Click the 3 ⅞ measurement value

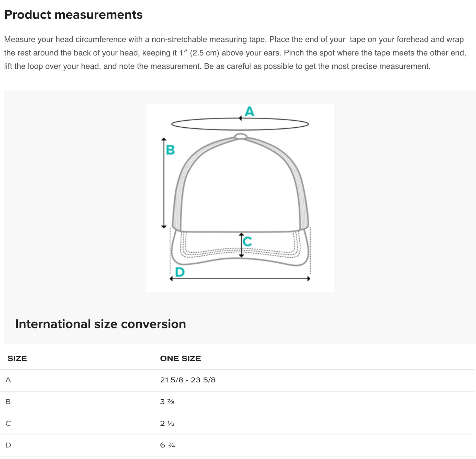click(167, 402)
